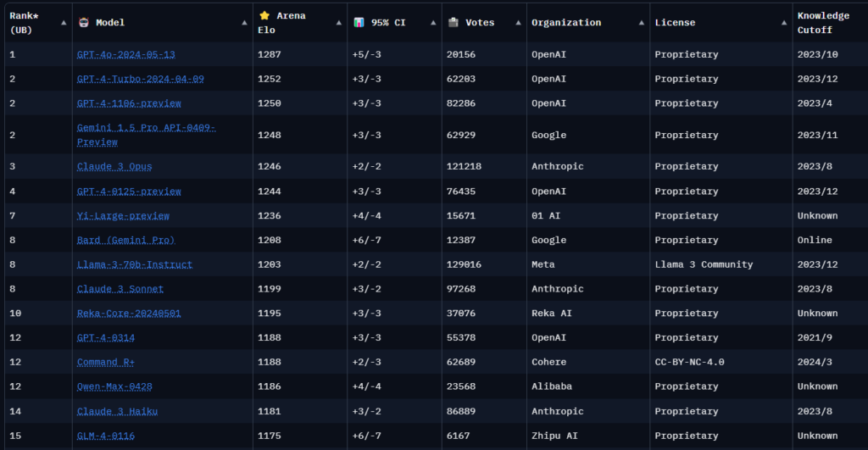Sort by Rank (UB) column arrow

(64, 23)
